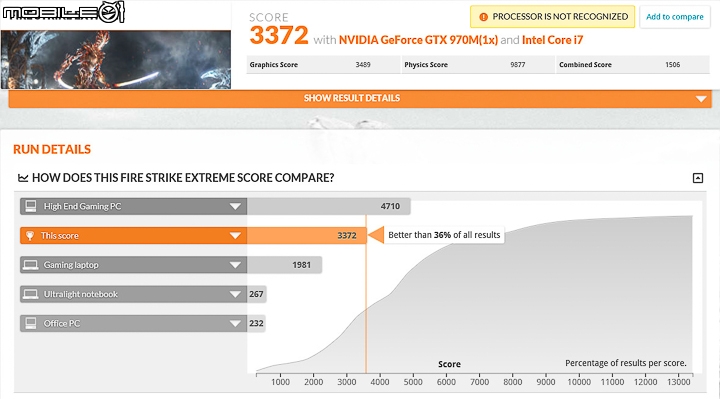Click the 4000 label on the score axis

point(380,382)
